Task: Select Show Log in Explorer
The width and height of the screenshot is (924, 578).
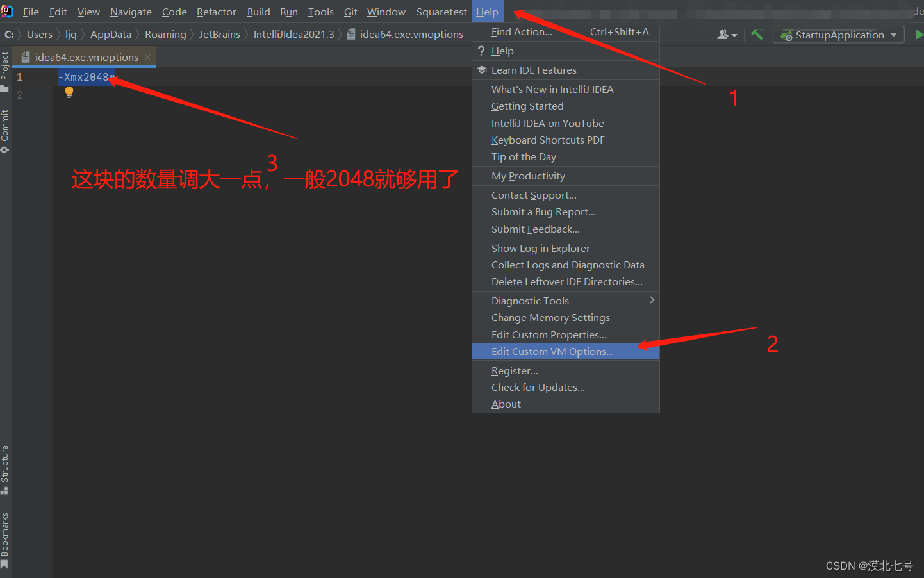Action: click(x=566, y=248)
